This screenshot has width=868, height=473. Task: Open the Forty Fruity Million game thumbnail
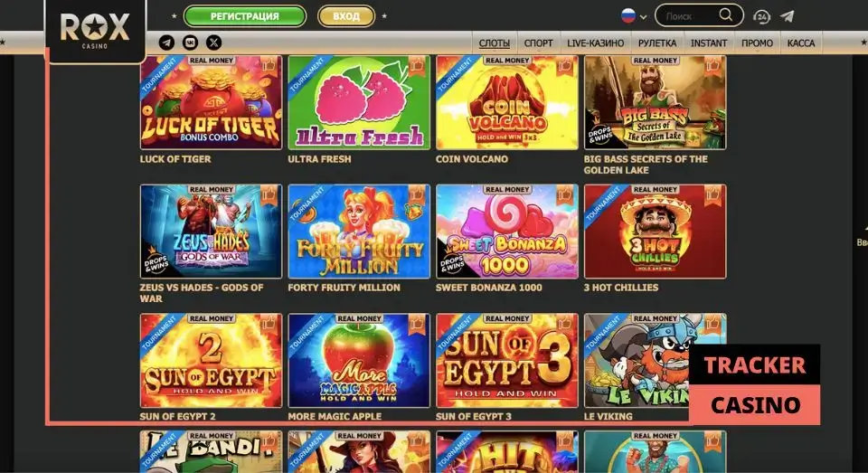coord(359,232)
